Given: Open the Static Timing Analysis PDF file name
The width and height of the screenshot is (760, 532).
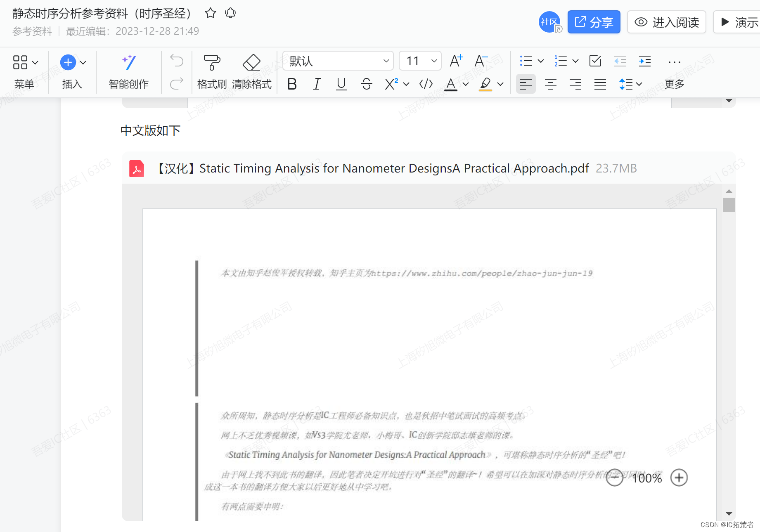Looking at the screenshot, I should [x=373, y=168].
